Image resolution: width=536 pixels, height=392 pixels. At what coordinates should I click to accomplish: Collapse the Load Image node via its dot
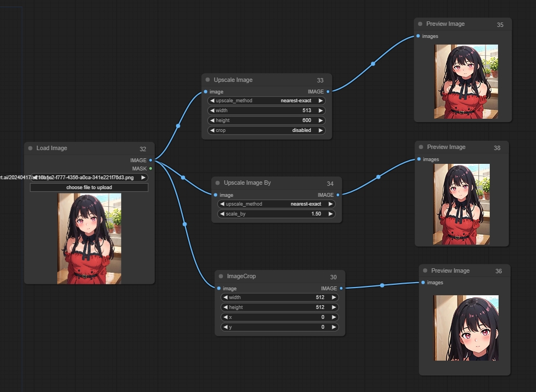point(30,148)
